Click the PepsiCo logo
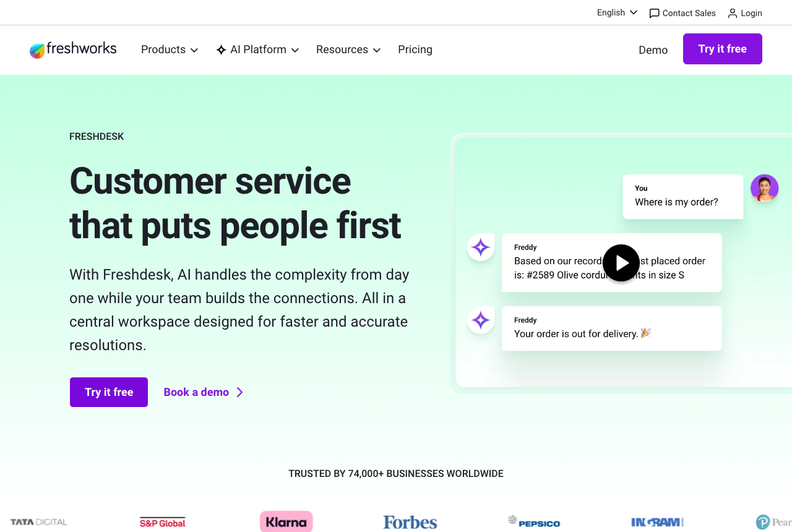The width and height of the screenshot is (792, 532). click(534, 521)
